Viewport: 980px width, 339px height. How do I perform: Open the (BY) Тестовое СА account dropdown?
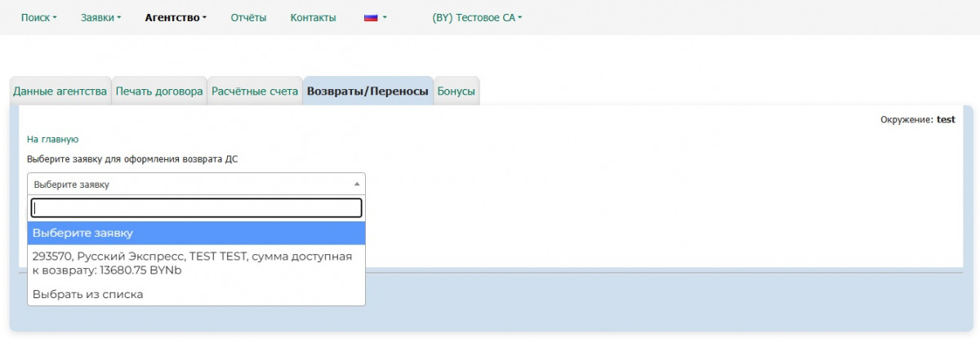[x=477, y=18]
